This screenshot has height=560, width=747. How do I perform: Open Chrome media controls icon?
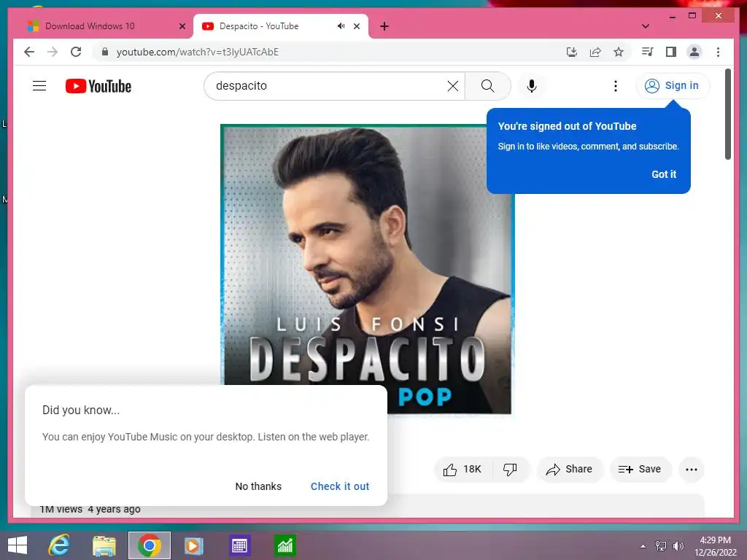(x=647, y=52)
